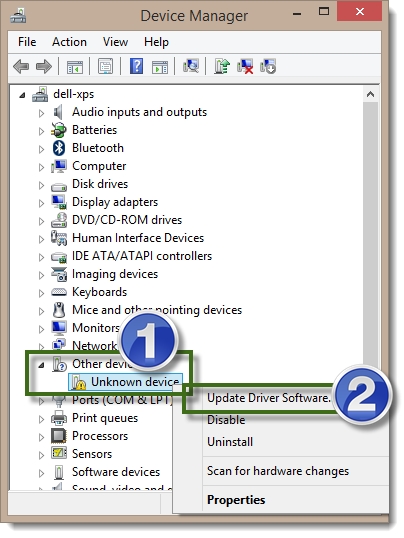Click the Forward arrow toolbar icon
404x538 pixels.
44,66
